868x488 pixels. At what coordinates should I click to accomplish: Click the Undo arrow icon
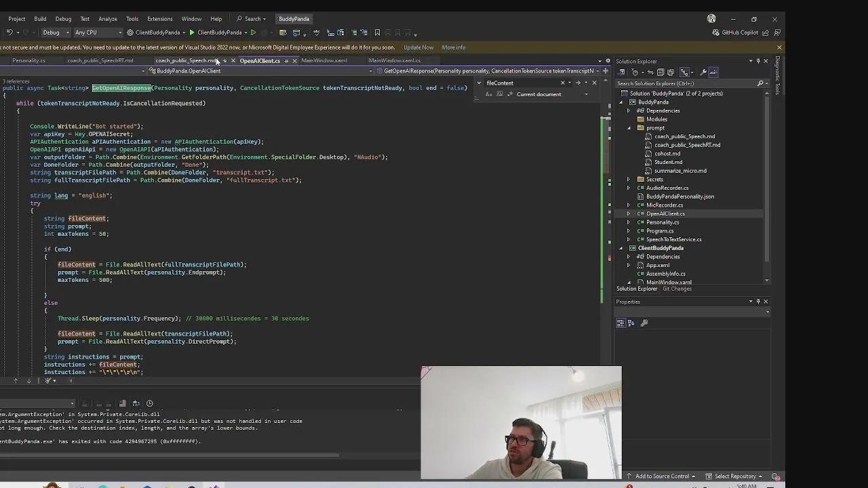pyautogui.click(x=9, y=33)
